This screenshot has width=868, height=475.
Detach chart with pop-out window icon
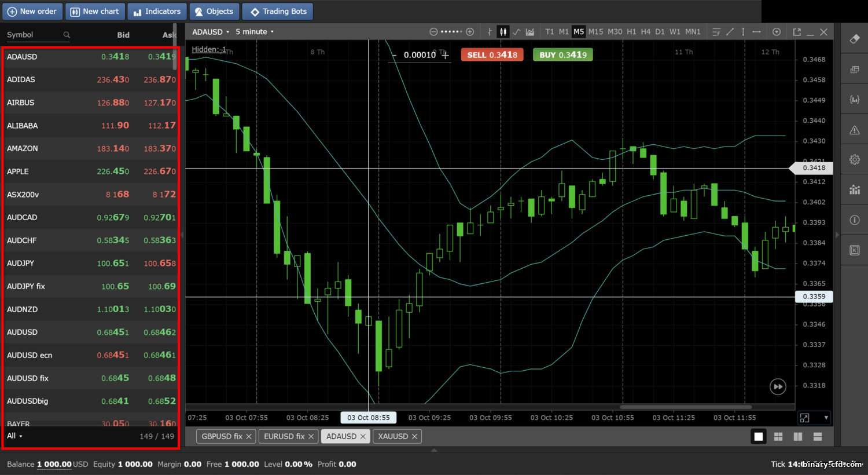tap(797, 32)
